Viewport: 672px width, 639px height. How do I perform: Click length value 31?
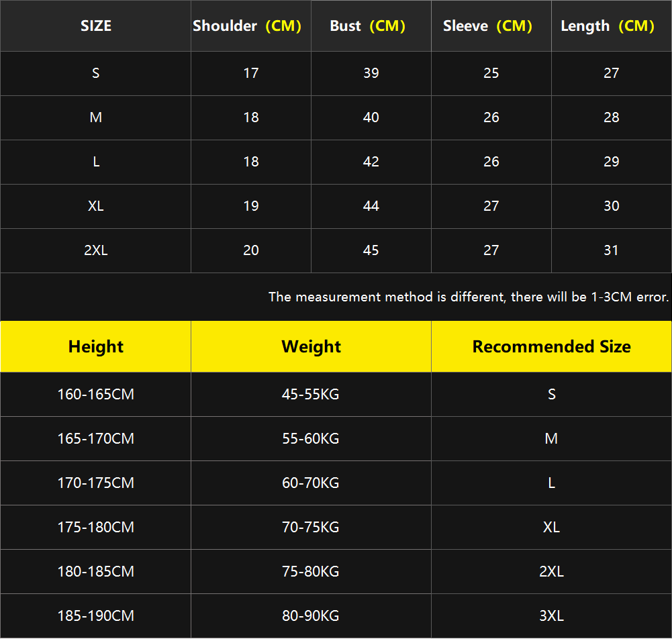(612, 250)
